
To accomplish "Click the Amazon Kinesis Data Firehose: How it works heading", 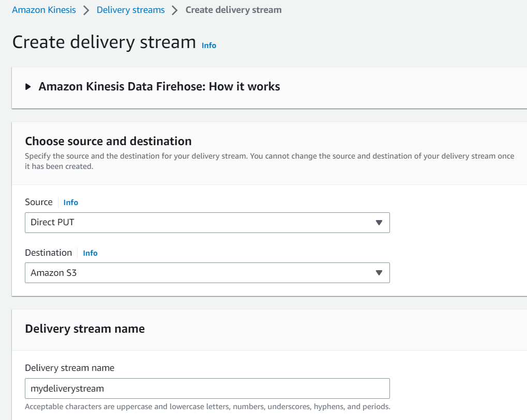I will [x=159, y=87].
